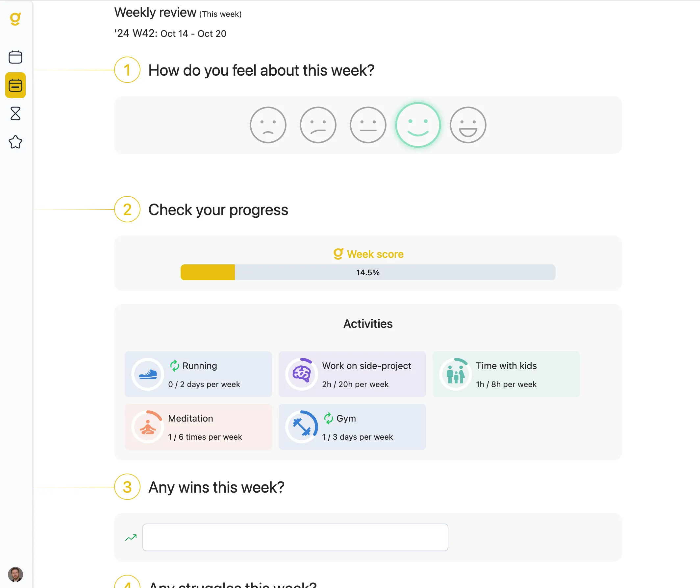This screenshot has height=588, width=700.
Task: Click the Work on side-project brain icon
Action: point(302,373)
